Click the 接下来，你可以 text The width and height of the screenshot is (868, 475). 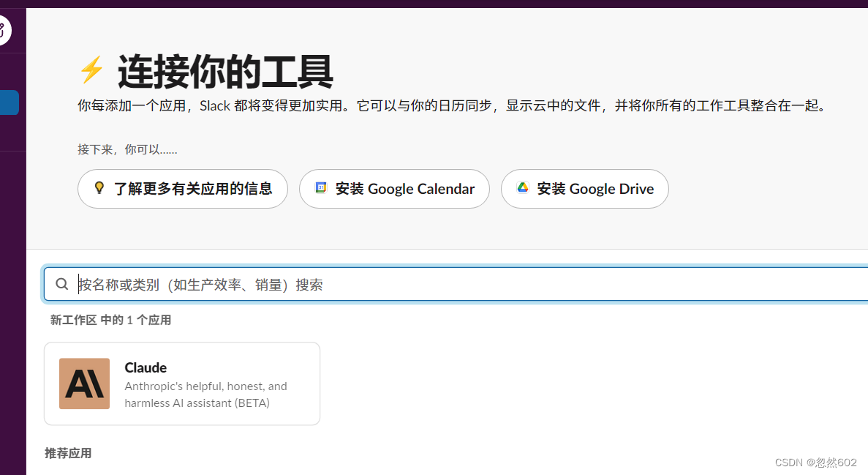(x=127, y=149)
